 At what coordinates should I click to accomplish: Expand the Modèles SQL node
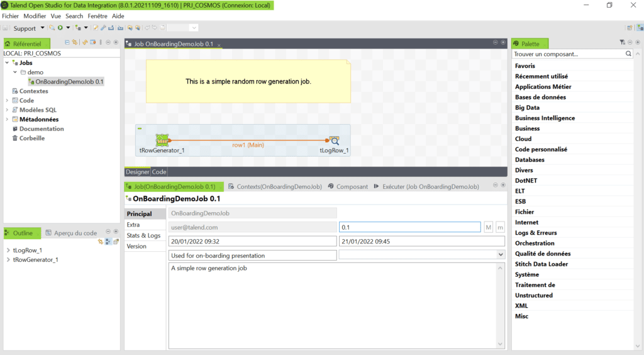[7, 110]
